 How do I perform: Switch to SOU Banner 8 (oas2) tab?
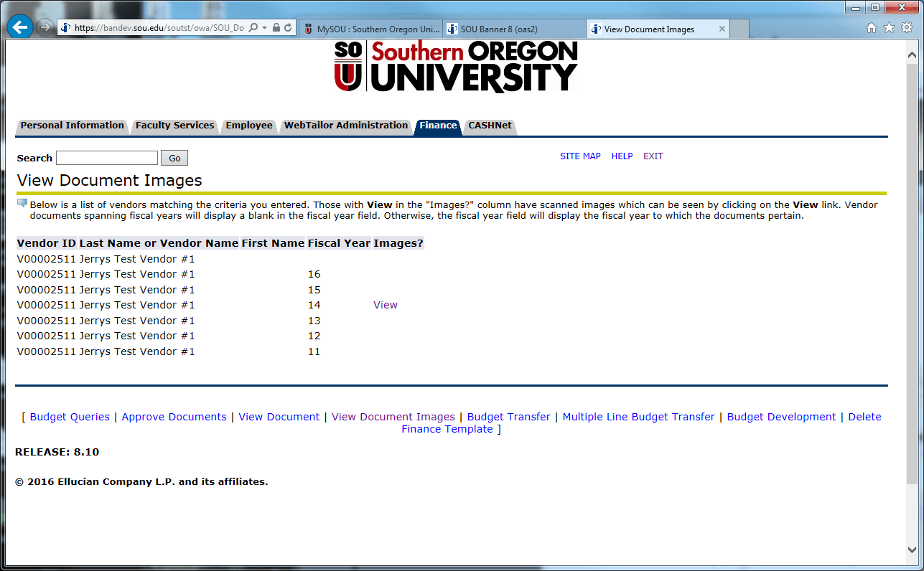514,29
